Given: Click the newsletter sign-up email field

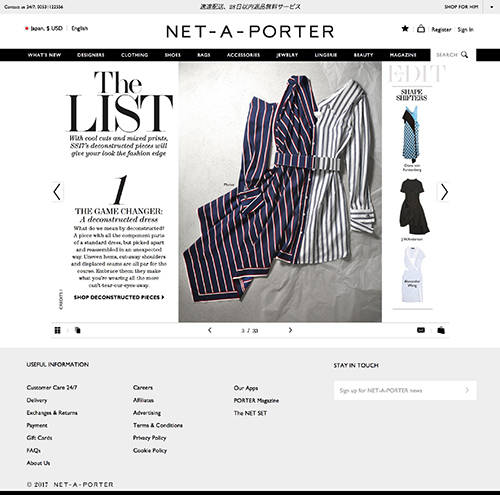Looking at the screenshot, I should coord(405,390).
